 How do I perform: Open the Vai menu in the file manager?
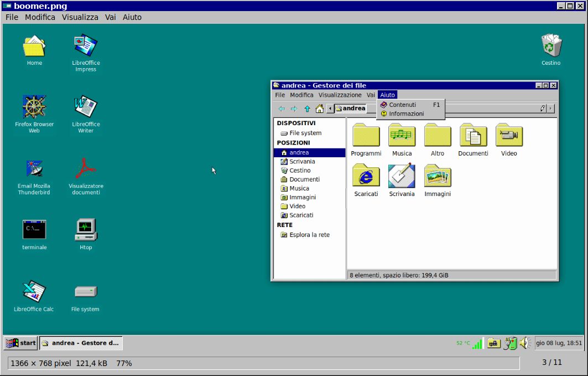(371, 95)
